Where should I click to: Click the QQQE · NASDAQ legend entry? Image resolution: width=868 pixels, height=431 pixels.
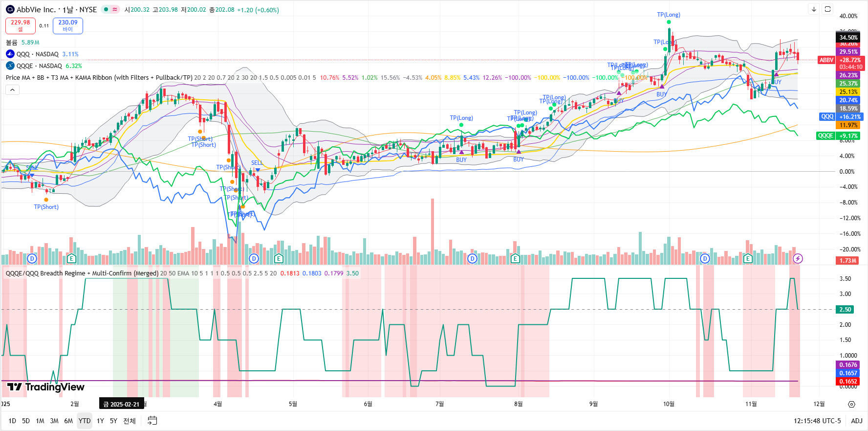(39, 66)
